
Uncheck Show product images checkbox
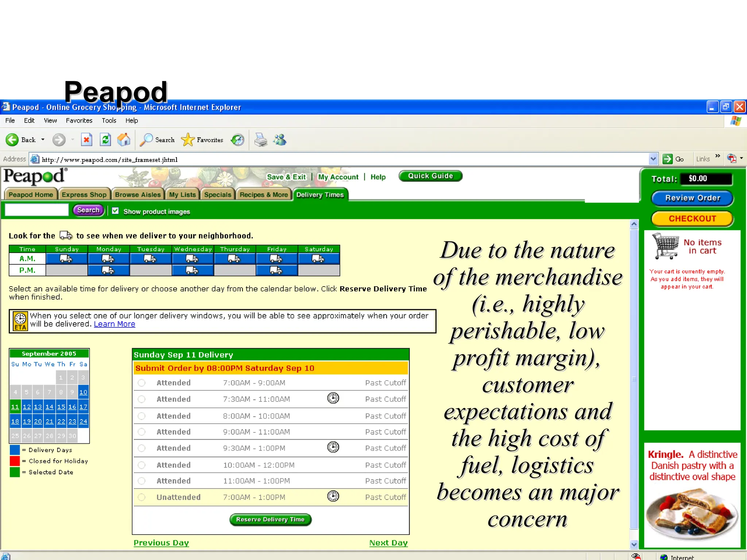click(x=115, y=211)
